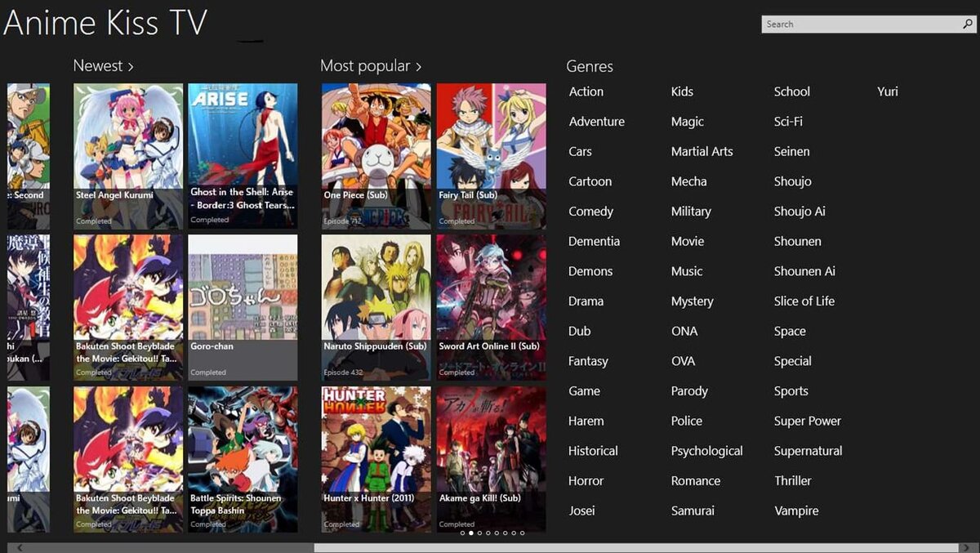Screen dimensions: 980x553
Task: Open the Music genre
Action: [687, 271]
